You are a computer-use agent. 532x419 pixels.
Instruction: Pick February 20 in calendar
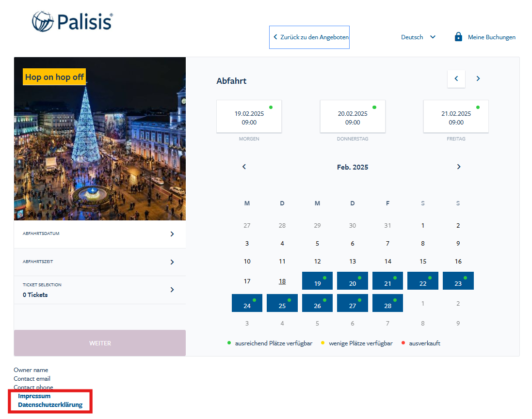tap(353, 280)
